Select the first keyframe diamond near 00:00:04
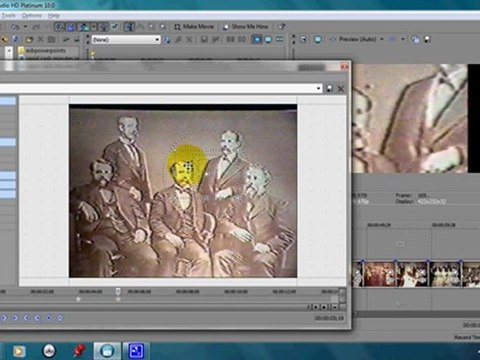 [x=78, y=299]
